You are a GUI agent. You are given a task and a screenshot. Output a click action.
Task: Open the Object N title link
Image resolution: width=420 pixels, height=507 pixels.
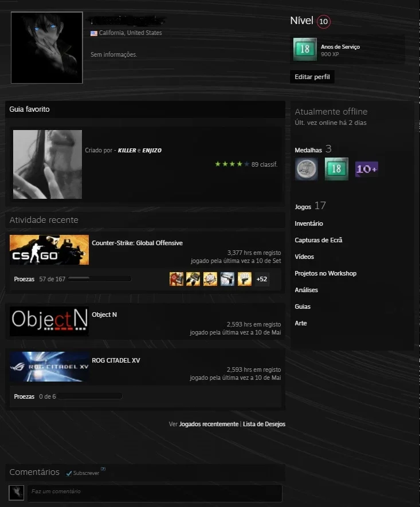(104, 315)
